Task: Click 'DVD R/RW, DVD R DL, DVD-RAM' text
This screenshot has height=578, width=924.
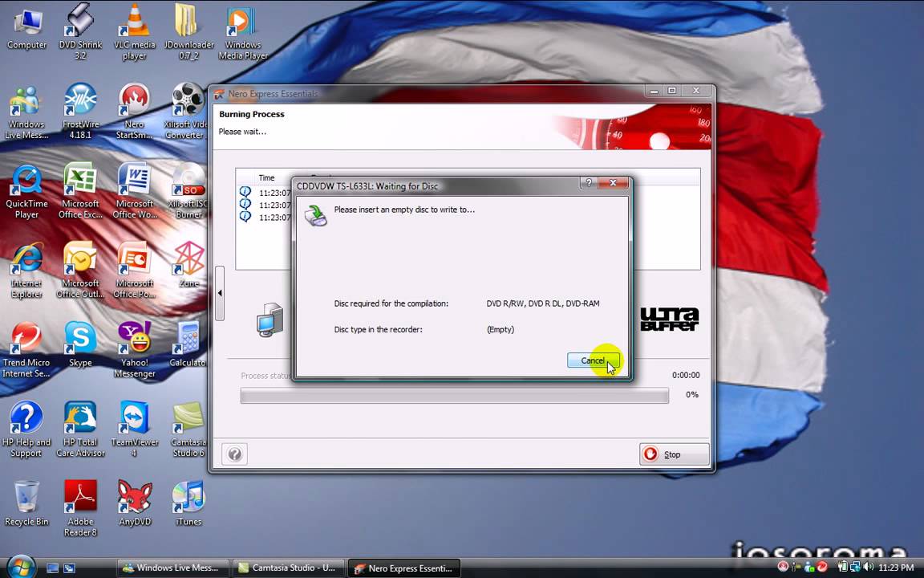Action: click(543, 303)
